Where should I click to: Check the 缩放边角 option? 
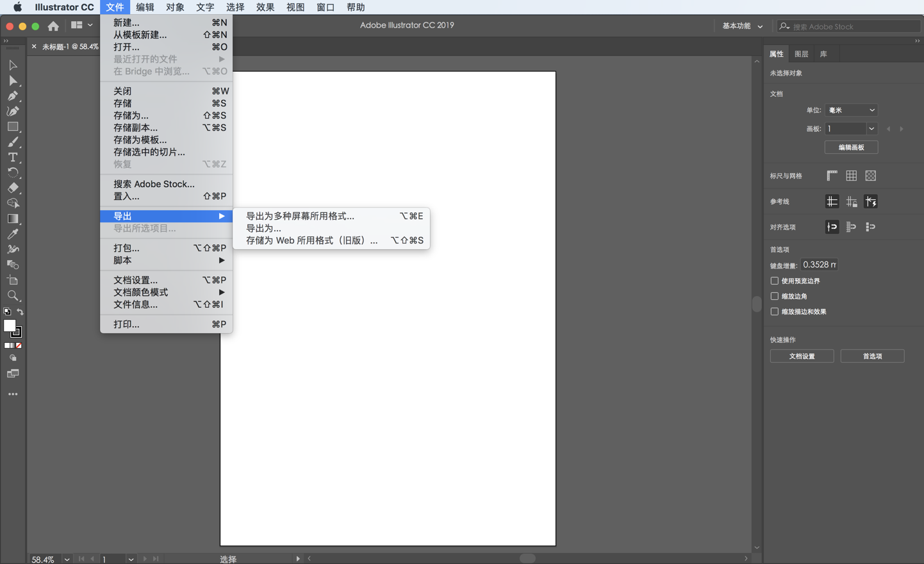click(775, 296)
